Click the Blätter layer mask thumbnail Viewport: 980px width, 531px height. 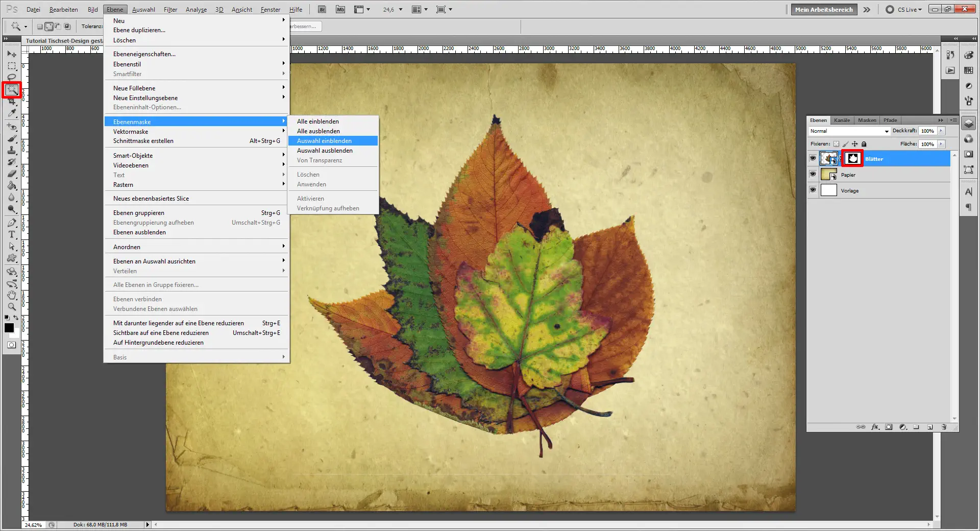[852, 159]
